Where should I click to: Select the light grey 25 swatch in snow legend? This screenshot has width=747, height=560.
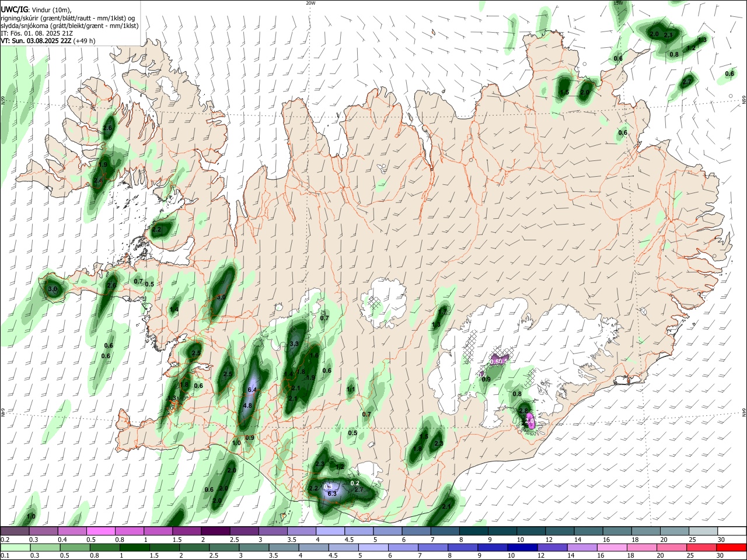point(703,531)
